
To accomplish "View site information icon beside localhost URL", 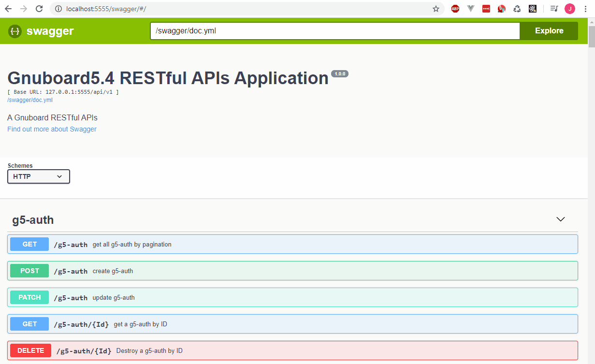I will point(58,9).
